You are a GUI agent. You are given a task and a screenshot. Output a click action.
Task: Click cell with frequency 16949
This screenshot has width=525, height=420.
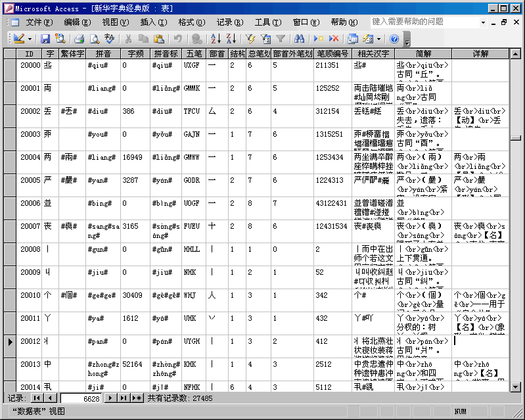coord(135,162)
